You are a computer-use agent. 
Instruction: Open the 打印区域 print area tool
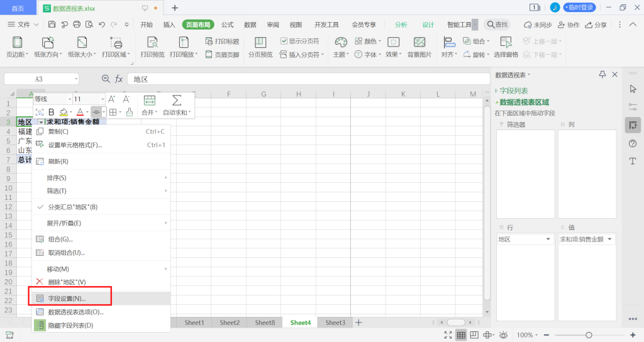tap(116, 47)
